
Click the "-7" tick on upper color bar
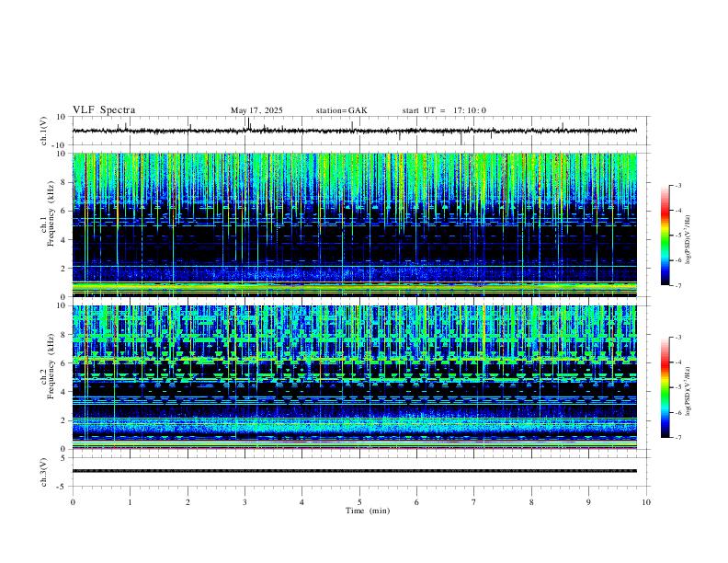click(x=677, y=286)
